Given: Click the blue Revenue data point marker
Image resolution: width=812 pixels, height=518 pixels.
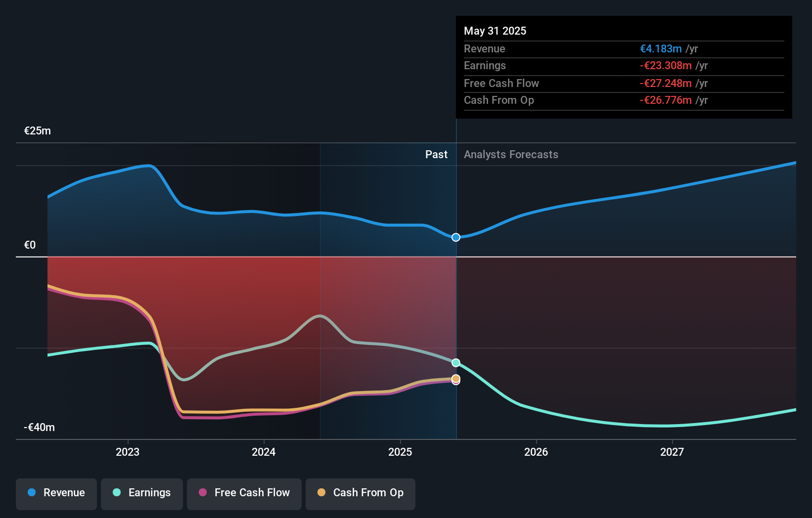Looking at the screenshot, I should 456,237.
